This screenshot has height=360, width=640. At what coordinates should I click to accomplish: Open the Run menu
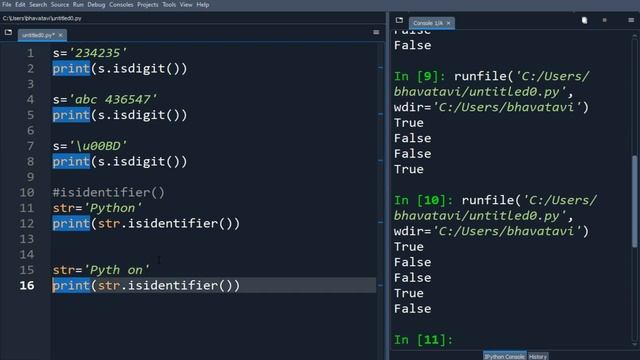tap(78, 5)
